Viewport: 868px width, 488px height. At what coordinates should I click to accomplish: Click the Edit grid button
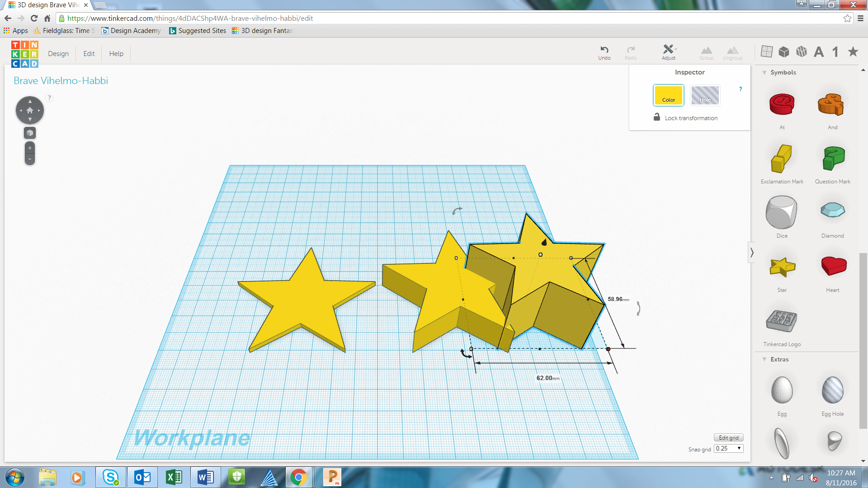tap(728, 437)
